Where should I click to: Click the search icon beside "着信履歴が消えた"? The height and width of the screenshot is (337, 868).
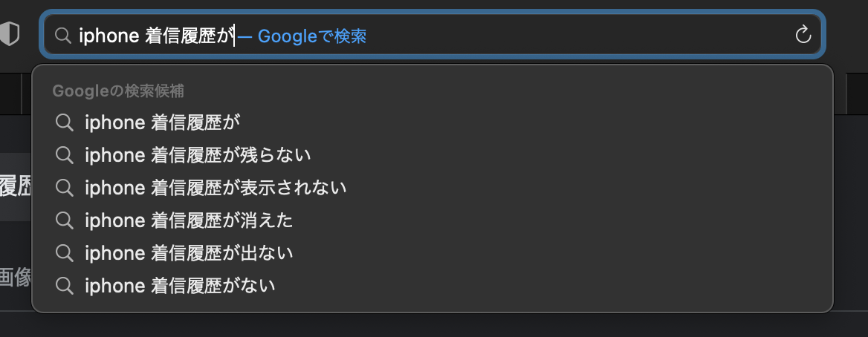[x=65, y=220]
